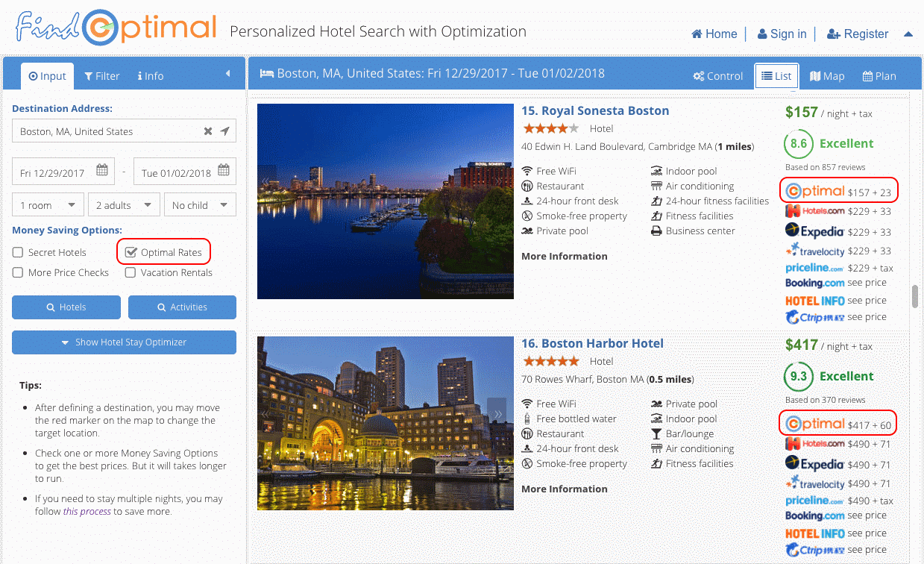Click the 'Based on 857 reviews' text
The width and height of the screenshot is (924, 564).
[826, 167]
